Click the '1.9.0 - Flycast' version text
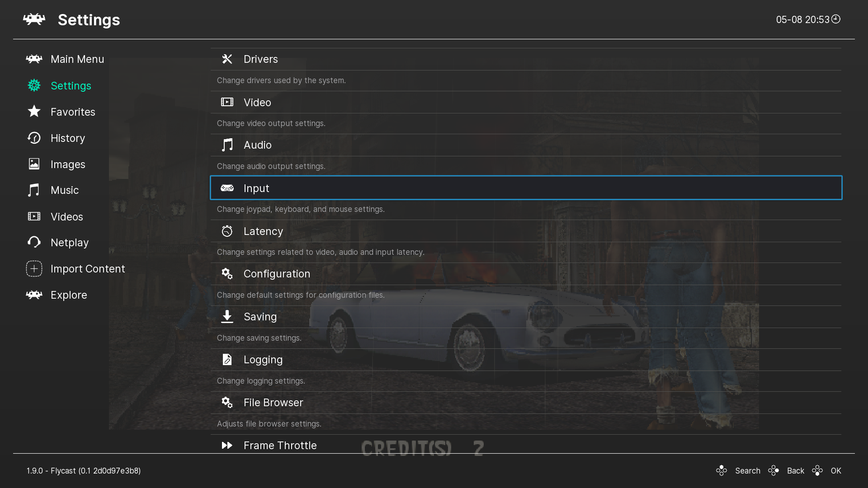This screenshot has width=868, height=488. [84, 471]
